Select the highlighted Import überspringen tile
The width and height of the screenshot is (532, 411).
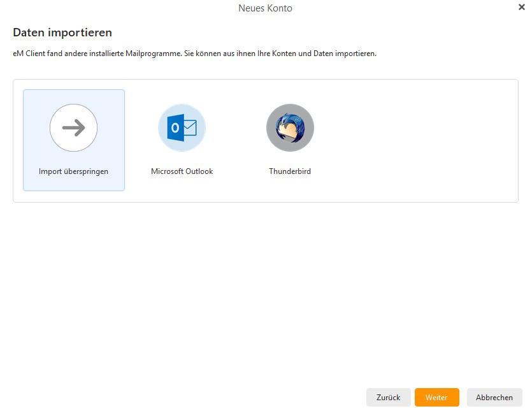point(73,140)
